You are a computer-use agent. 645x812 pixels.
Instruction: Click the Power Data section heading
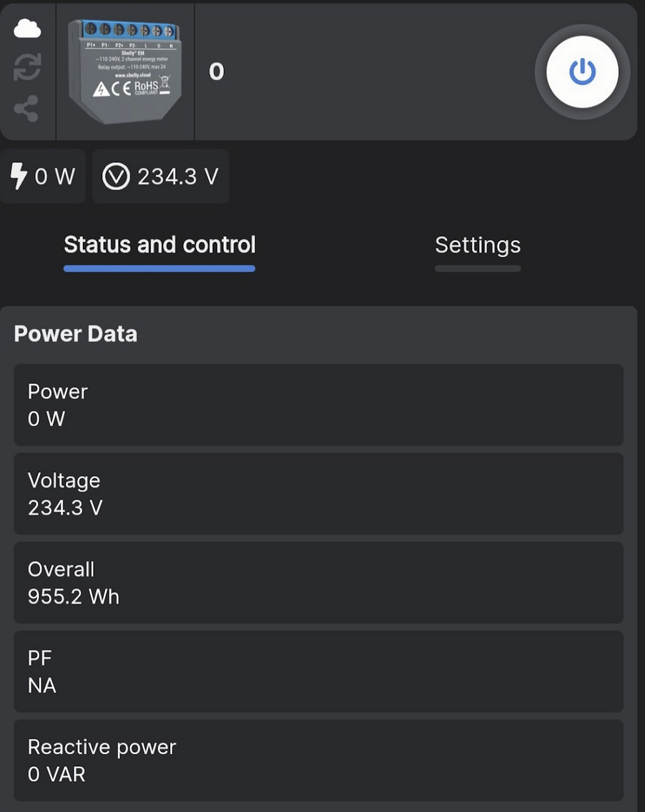(x=76, y=334)
